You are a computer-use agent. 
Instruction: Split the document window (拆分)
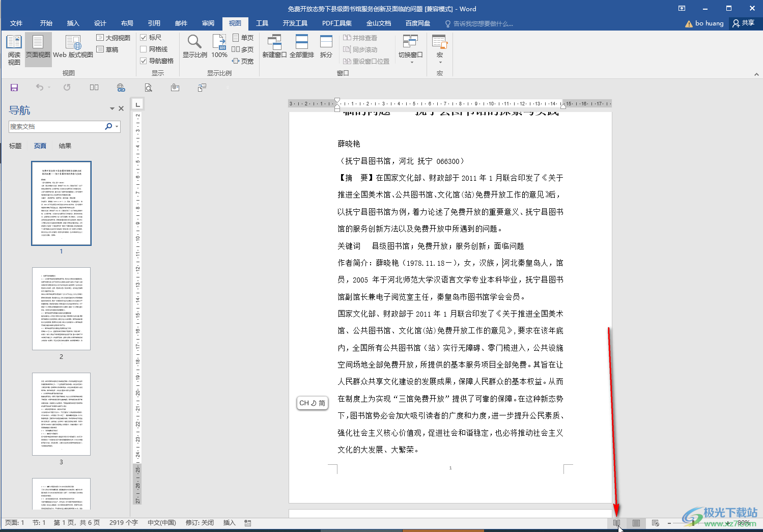pos(326,47)
